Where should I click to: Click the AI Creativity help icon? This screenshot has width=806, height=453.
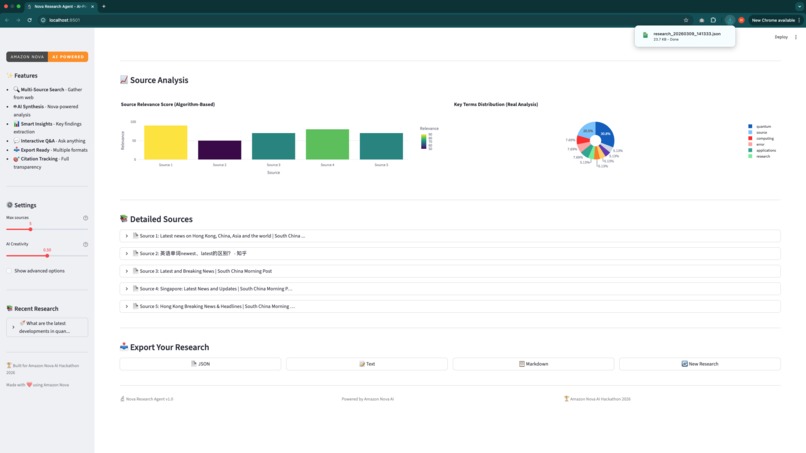(85, 244)
